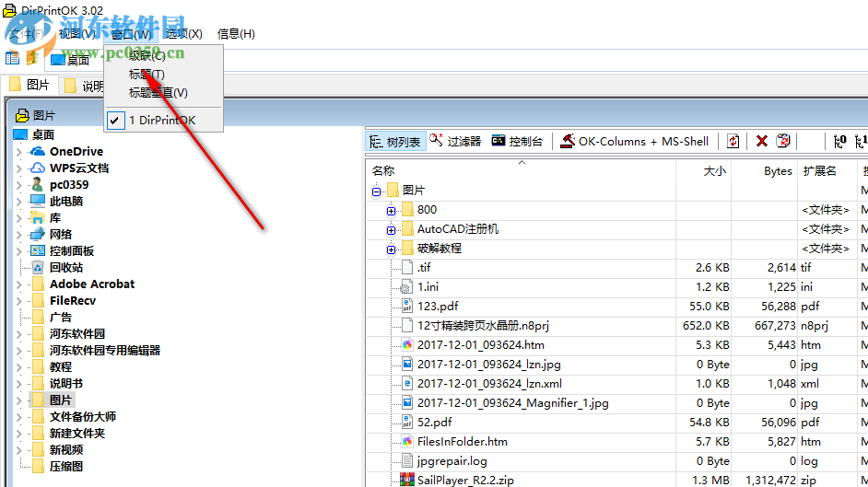The height and width of the screenshot is (487, 868).
Task: Expand the 800 folder in file list
Action: tap(391, 211)
